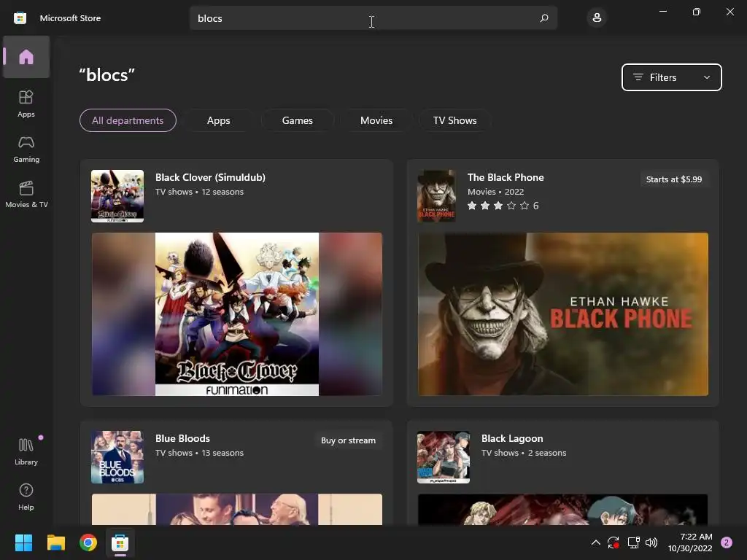This screenshot has height=560, width=747.
Task: Open The Black Phone title
Action: (x=506, y=177)
